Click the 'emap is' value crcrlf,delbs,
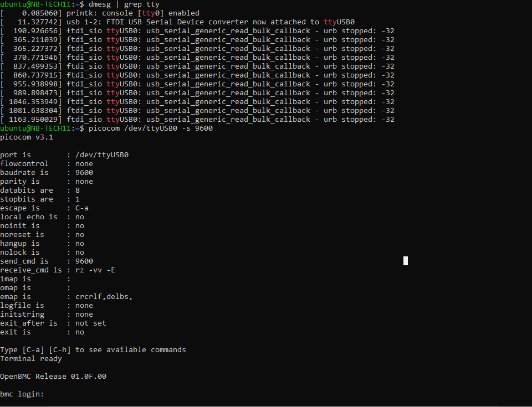Screen dimensions: 532x407 pyautogui.click(x=104, y=297)
